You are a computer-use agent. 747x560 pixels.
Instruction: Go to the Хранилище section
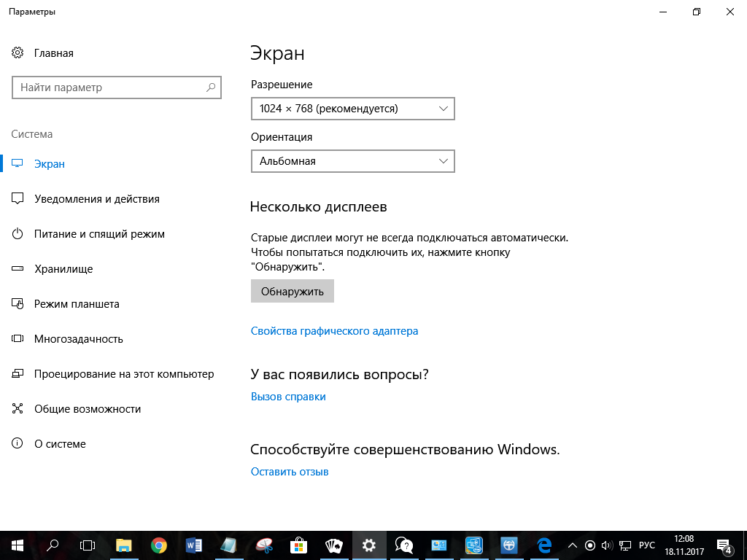63,269
